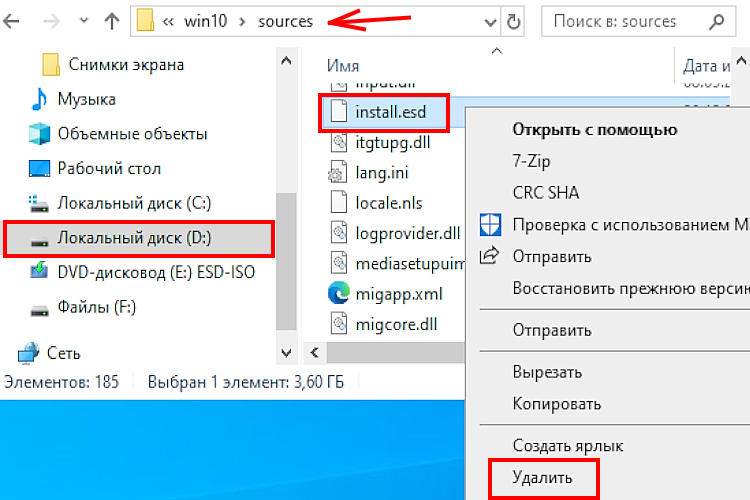Go forward with the right arrow button
The image size is (750, 500).
pyautogui.click(x=51, y=21)
